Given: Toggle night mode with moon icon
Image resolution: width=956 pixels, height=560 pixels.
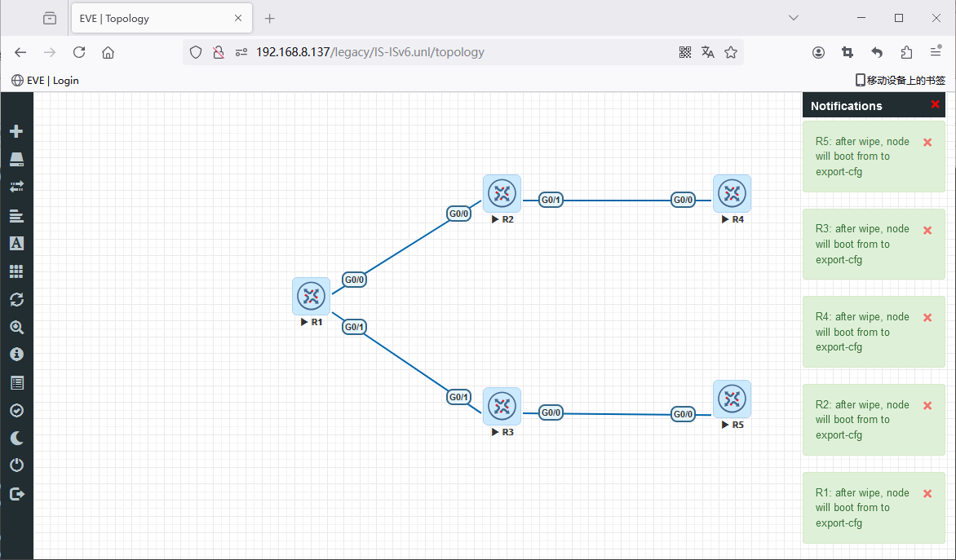Looking at the screenshot, I should pos(16,439).
